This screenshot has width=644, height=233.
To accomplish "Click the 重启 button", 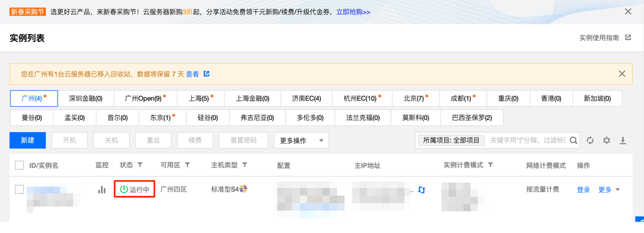I will pyautogui.click(x=153, y=140).
